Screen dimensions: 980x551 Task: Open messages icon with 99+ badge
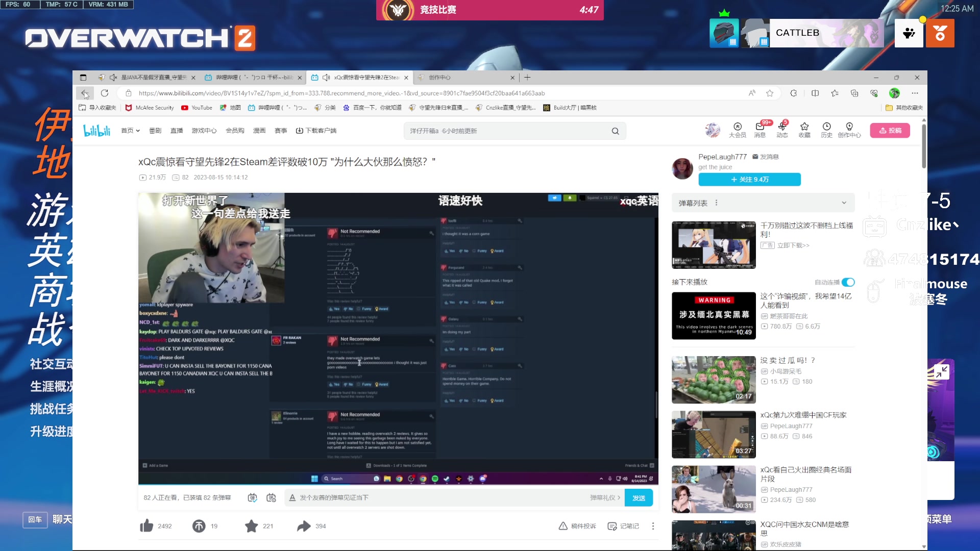[759, 127]
